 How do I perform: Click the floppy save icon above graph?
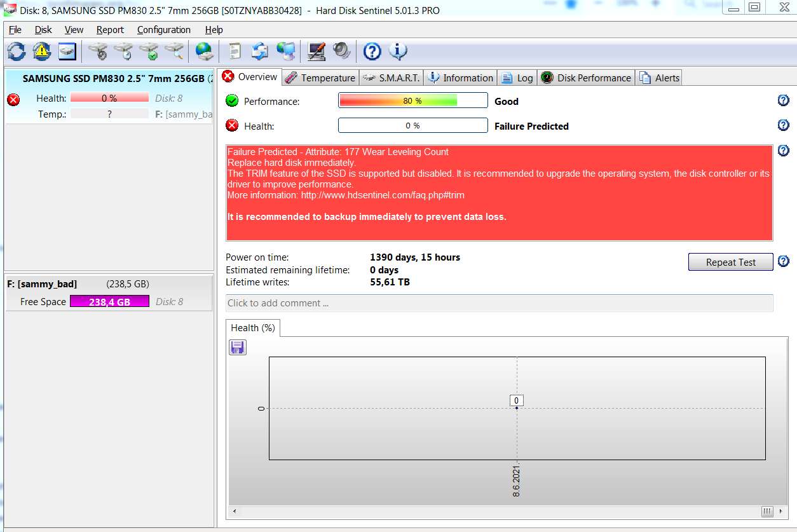pos(238,347)
